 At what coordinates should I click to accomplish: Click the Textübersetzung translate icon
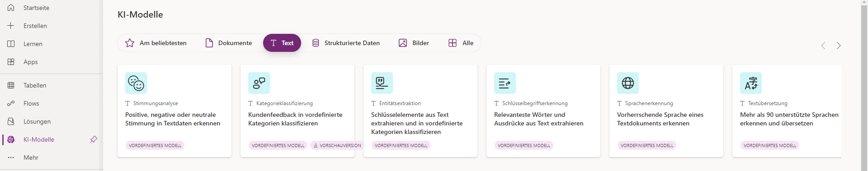tap(751, 83)
